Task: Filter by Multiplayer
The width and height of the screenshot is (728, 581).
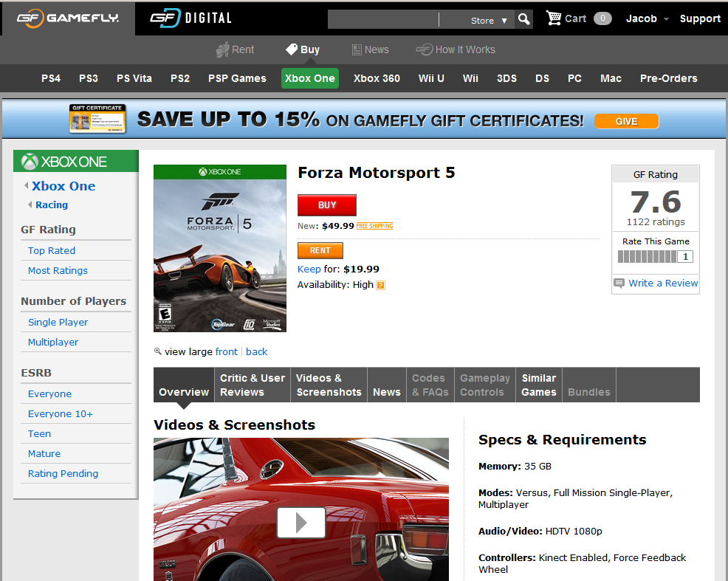Action: pos(53,342)
